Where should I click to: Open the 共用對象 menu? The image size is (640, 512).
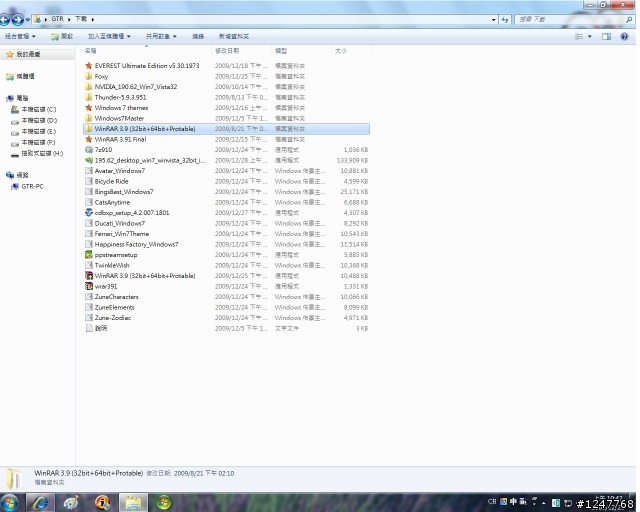[161, 36]
